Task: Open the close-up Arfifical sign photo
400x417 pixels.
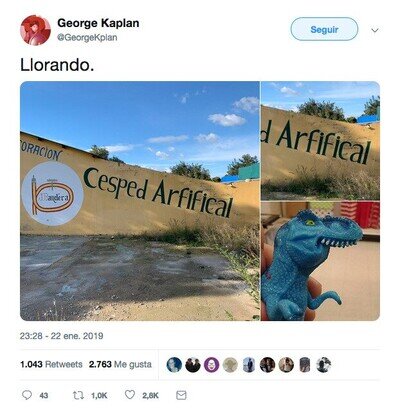Action: coord(320,140)
